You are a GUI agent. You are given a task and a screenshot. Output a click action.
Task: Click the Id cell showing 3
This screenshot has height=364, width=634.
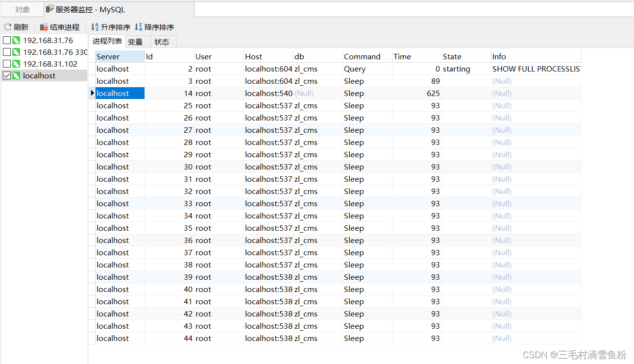(x=170, y=81)
